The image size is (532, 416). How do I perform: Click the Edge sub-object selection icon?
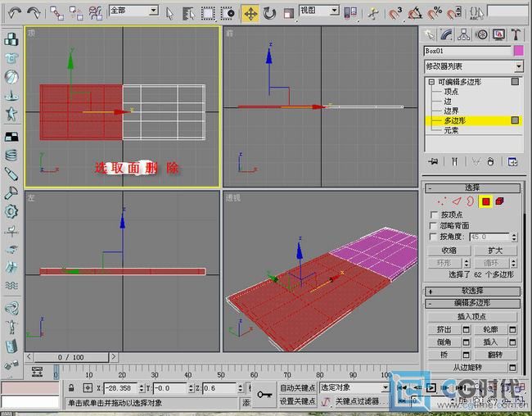[457, 201]
